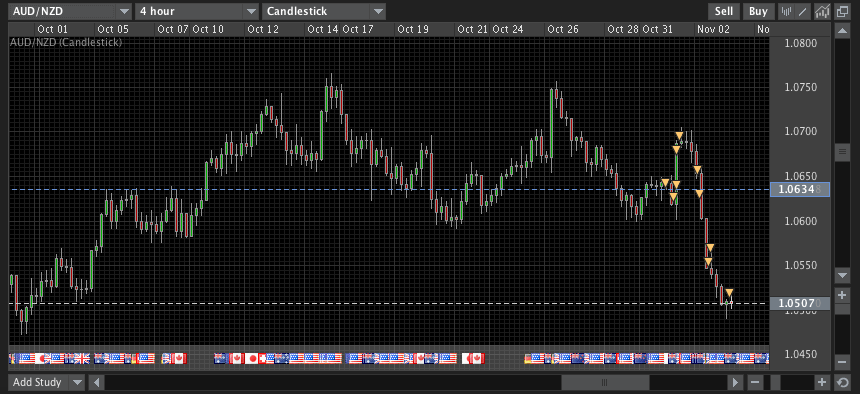This screenshot has width=860, height=394.
Task: Click the Buy button
Action: (x=759, y=11)
